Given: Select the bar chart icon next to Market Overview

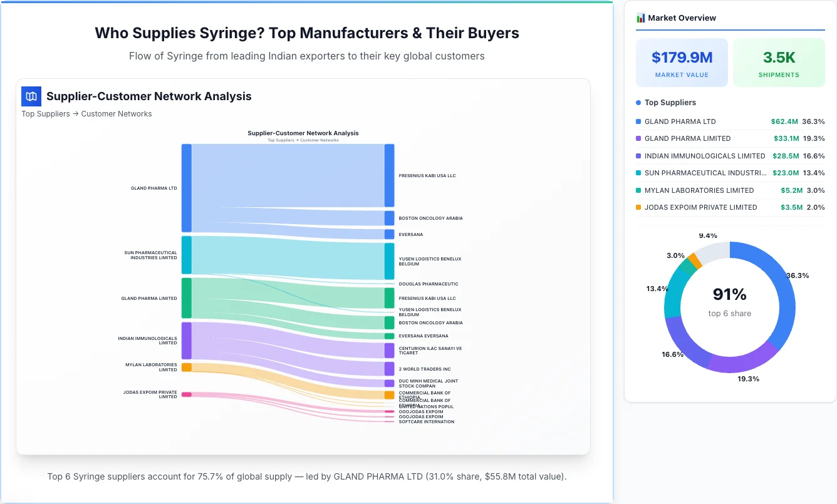Looking at the screenshot, I should (x=640, y=18).
